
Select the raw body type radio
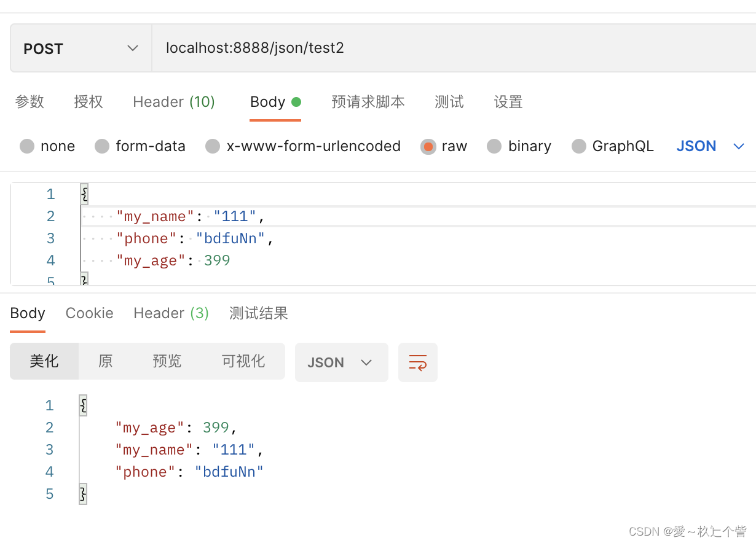[428, 147]
